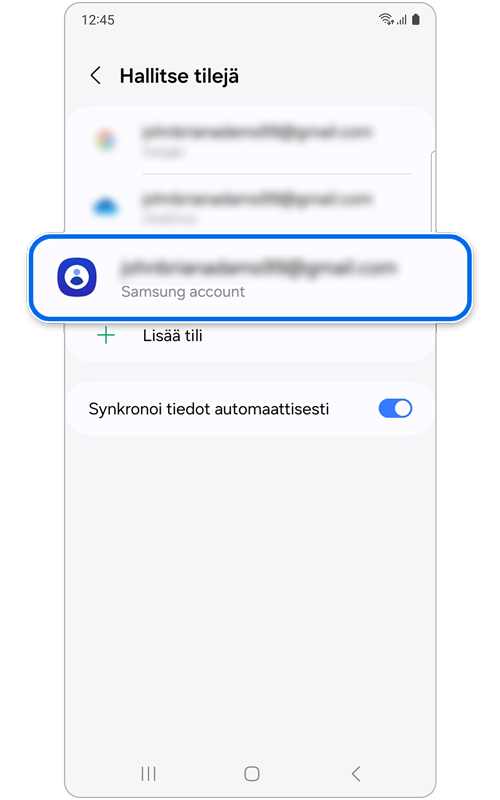Viewport: 500px width, 800px height.
Task: Tap the signal strength icon
Action: [402, 20]
